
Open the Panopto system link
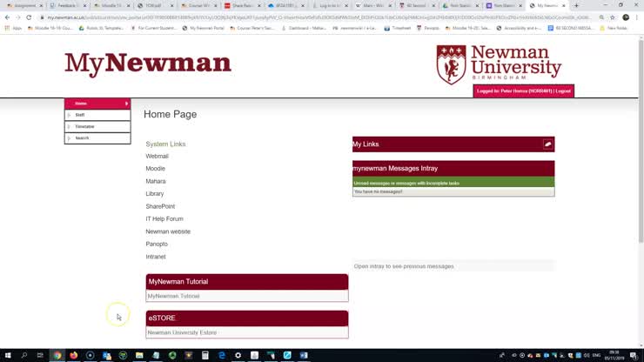157,244
